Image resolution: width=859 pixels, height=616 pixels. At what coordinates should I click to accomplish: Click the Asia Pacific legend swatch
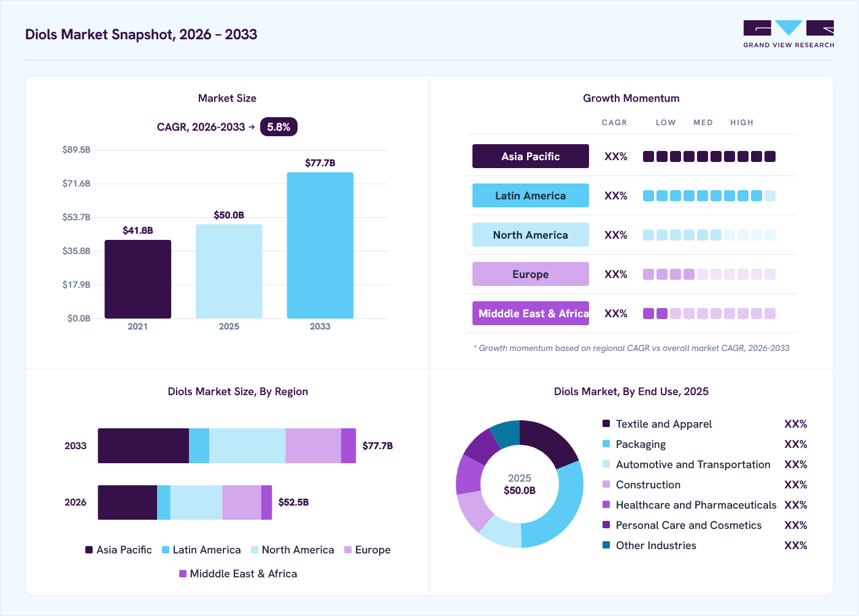point(89,550)
